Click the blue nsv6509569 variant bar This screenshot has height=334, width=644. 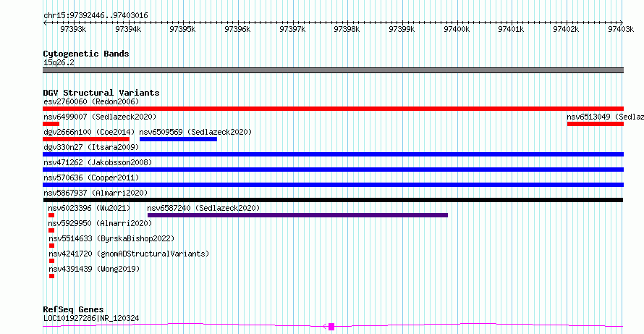(178, 139)
